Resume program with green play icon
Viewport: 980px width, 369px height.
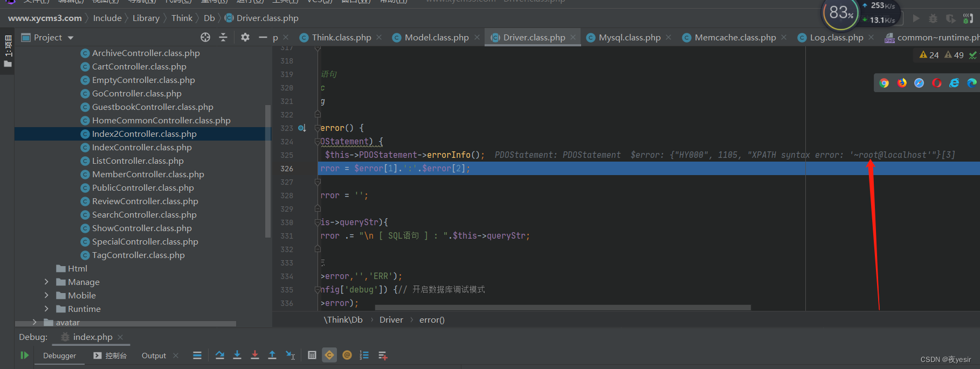pos(24,355)
